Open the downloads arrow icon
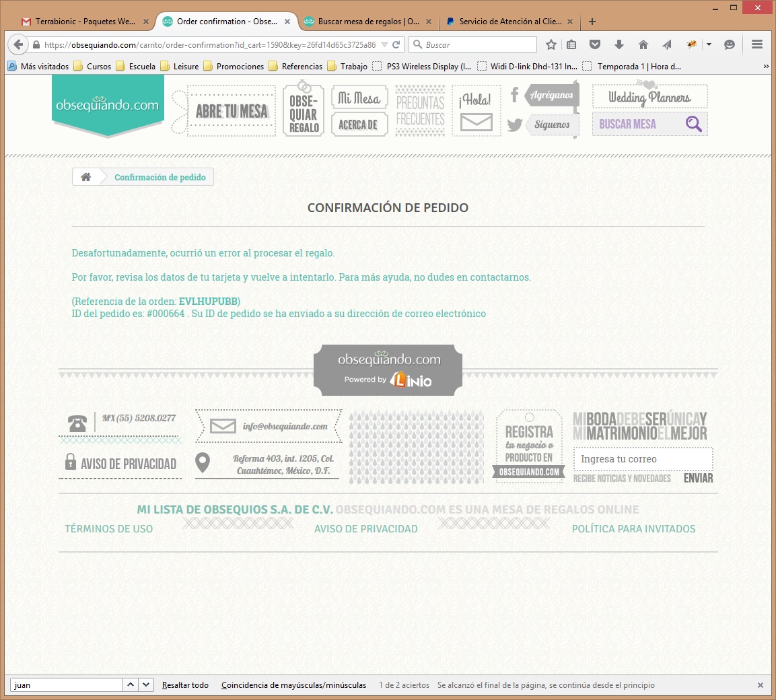Image resolution: width=776 pixels, height=700 pixels. tap(619, 44)
